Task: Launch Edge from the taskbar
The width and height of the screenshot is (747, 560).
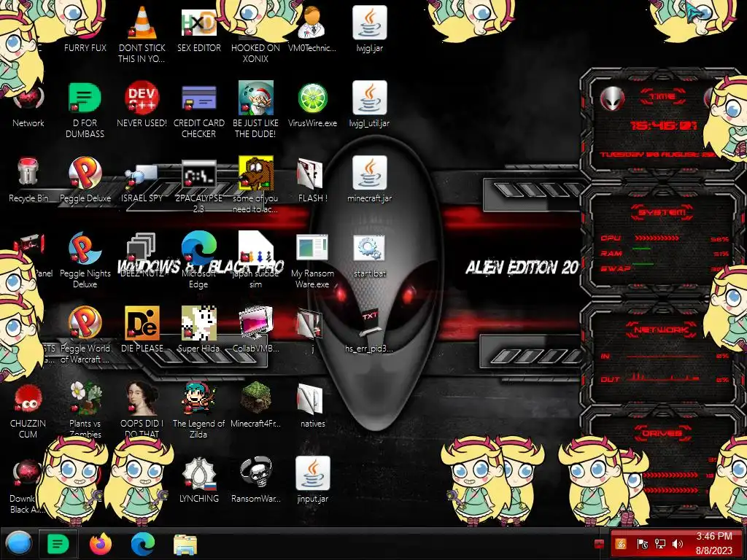Action: click(x=143, y=543)
